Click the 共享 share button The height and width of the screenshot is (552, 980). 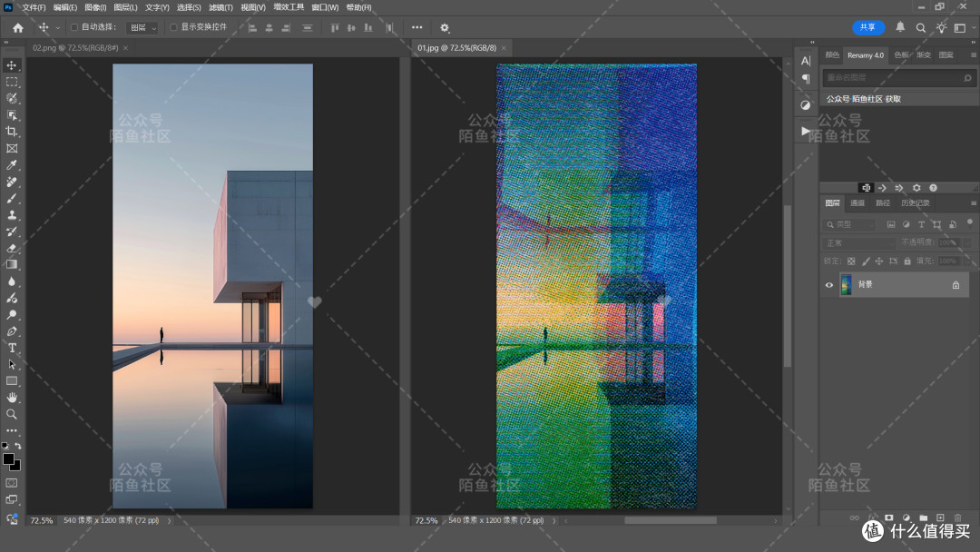[x=868, y=27]
